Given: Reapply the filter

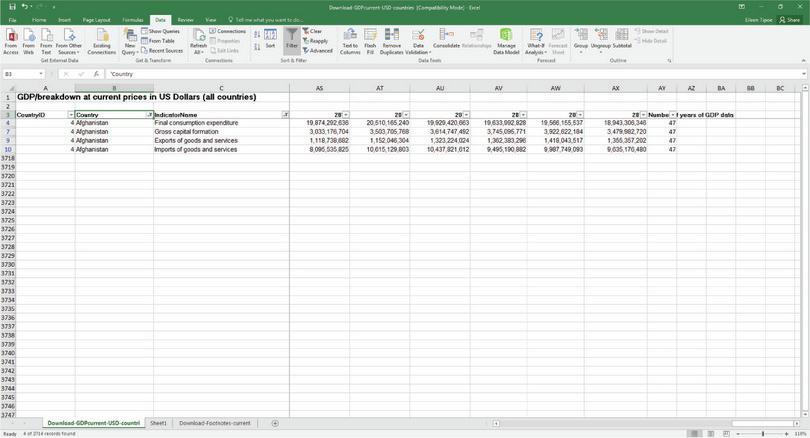Looking at the screenshot, I should pyautogui.click(x=316, y=41).
